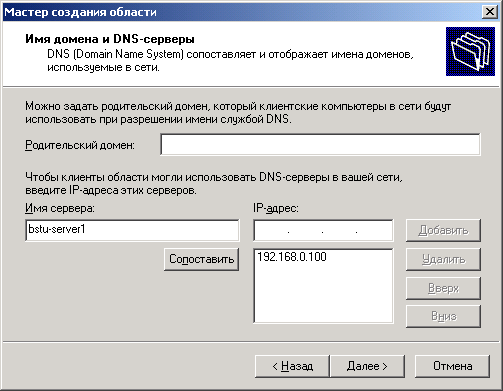Screen dimensions: 503x391
Task: Focus the Имя сервера field with bstu-server1
Action: pyautogui.click(x=132, y=230)
